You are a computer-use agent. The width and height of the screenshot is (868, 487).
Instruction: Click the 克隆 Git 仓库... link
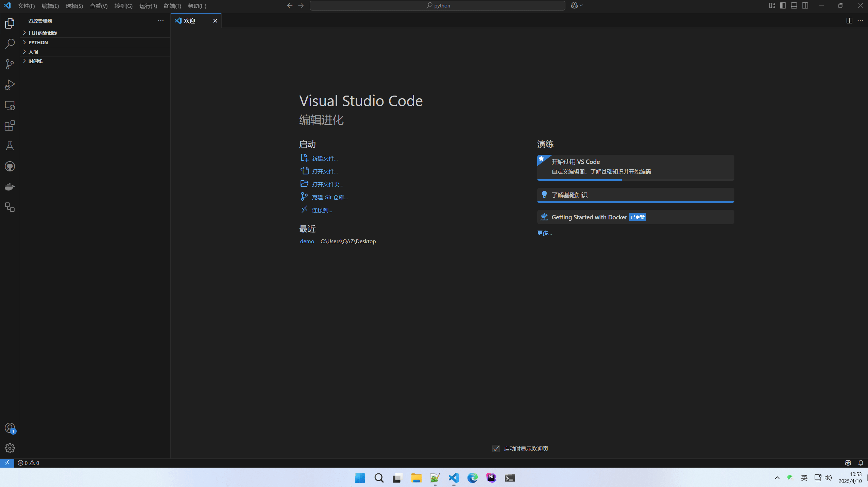(329, 197)
